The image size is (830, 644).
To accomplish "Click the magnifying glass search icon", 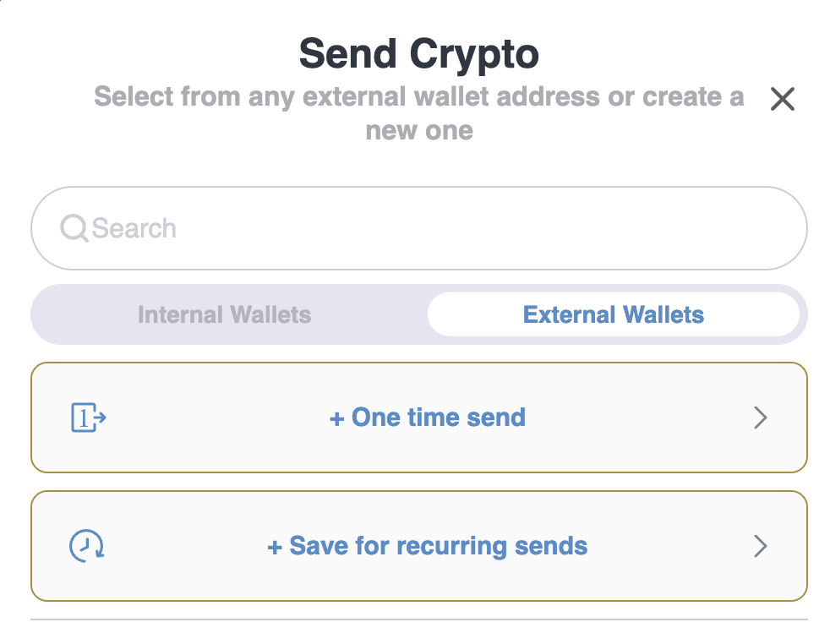I will 74,228.
